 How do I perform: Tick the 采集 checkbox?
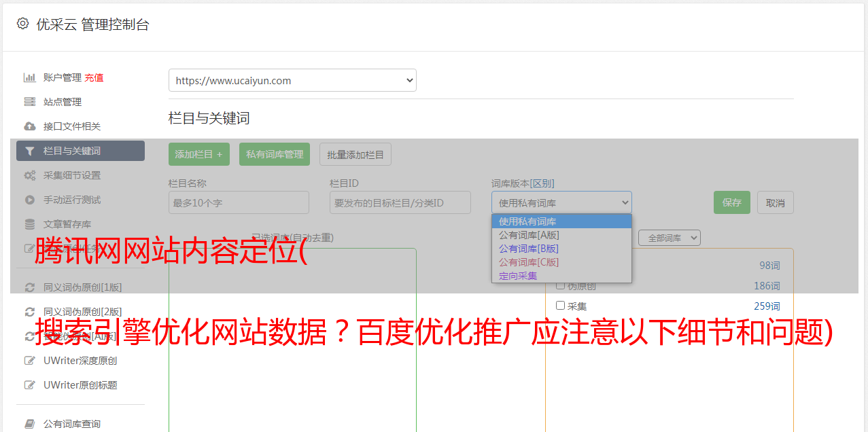click(561, 305)
